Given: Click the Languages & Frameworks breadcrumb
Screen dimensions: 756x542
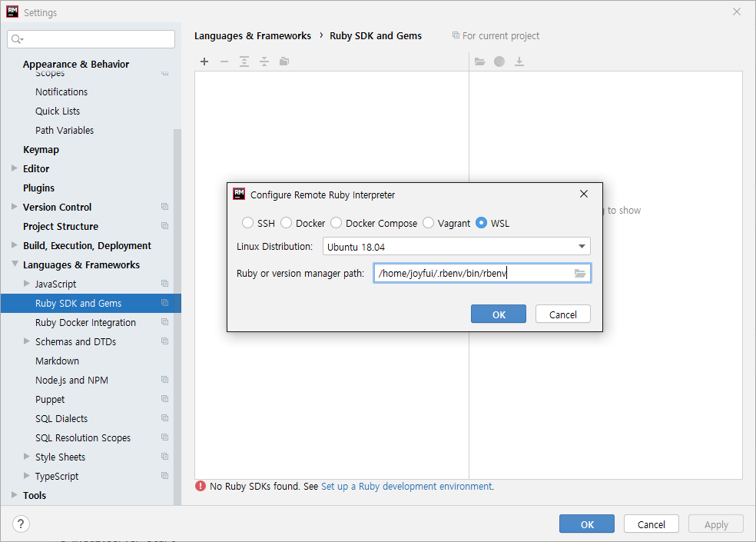Looking at the screenshot, I should (253, 35).
